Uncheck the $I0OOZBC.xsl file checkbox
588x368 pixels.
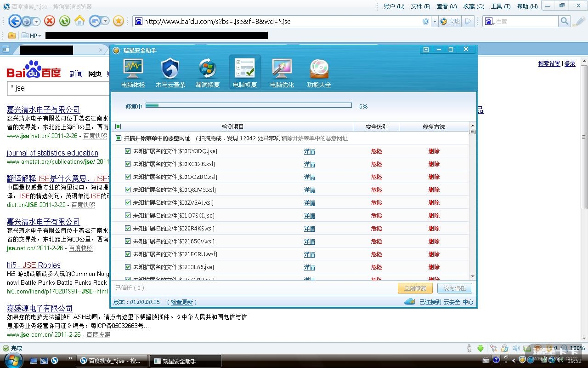[128, 177]
